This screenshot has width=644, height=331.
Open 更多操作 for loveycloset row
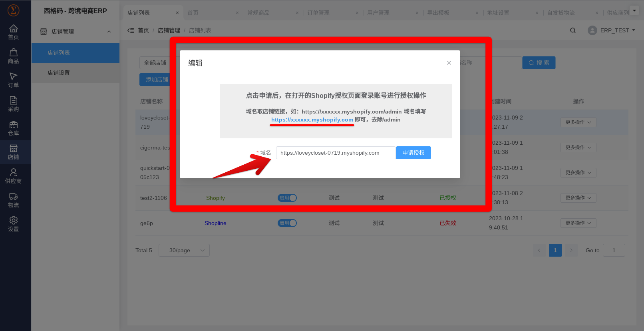point(578,122)
